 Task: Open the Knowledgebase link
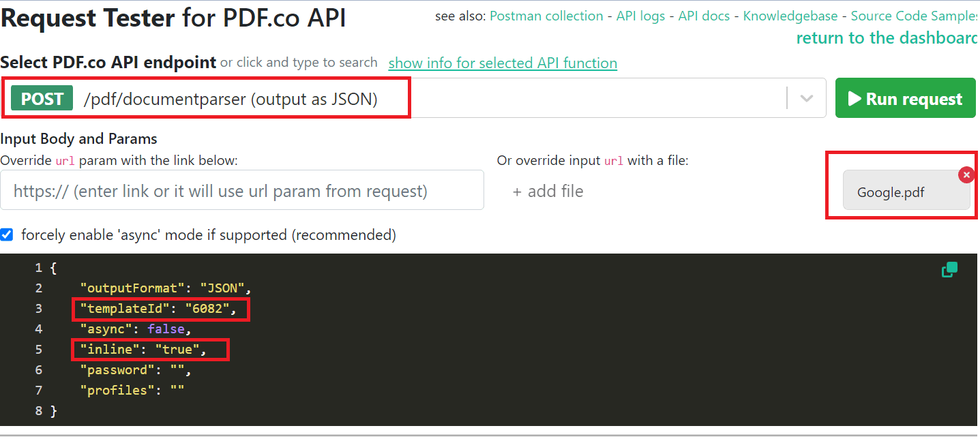[791, 16]
